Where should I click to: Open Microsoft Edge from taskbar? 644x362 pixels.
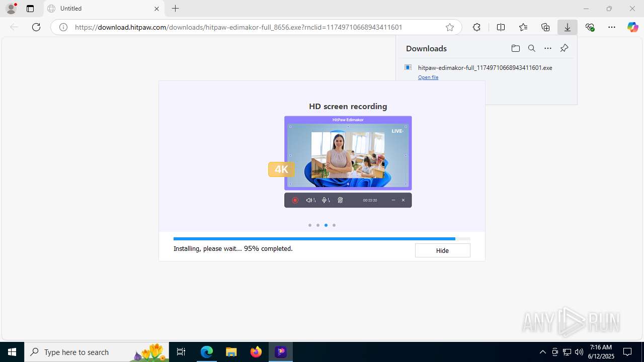tap(207, 352)
